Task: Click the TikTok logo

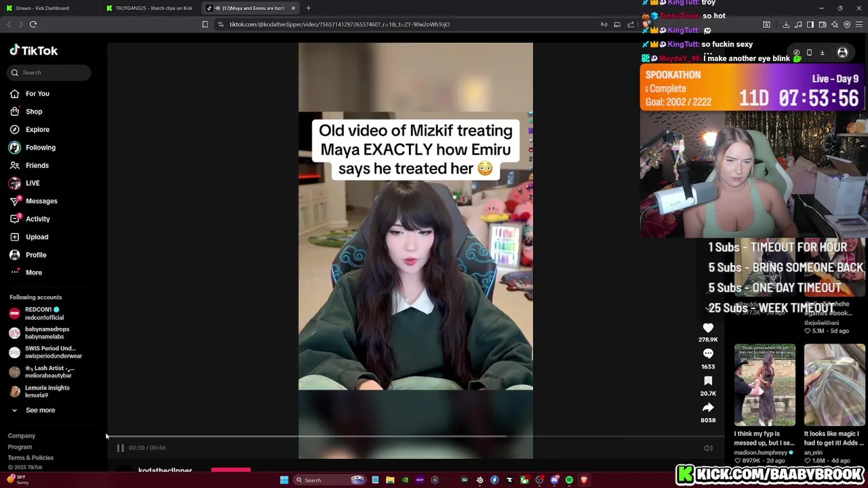Action: pyautogui.click(x=34, y=51)
